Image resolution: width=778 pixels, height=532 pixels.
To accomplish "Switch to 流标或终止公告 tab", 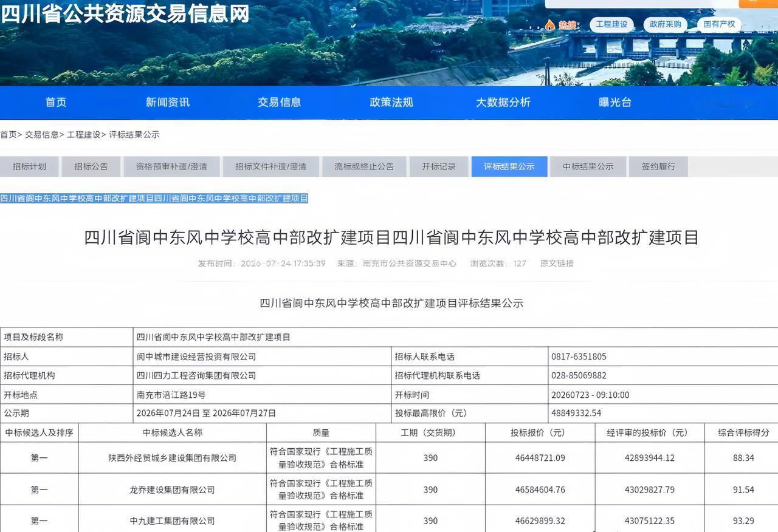I will [x=364, y=166].
